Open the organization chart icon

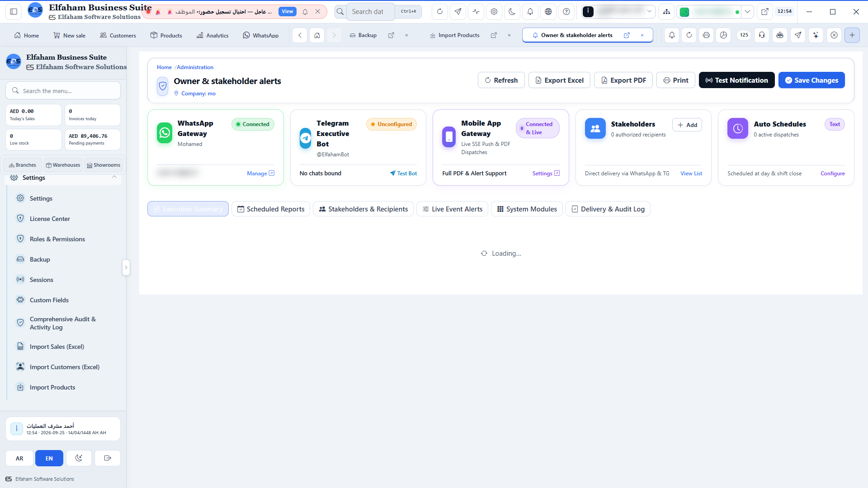click(x=666, y=12)
